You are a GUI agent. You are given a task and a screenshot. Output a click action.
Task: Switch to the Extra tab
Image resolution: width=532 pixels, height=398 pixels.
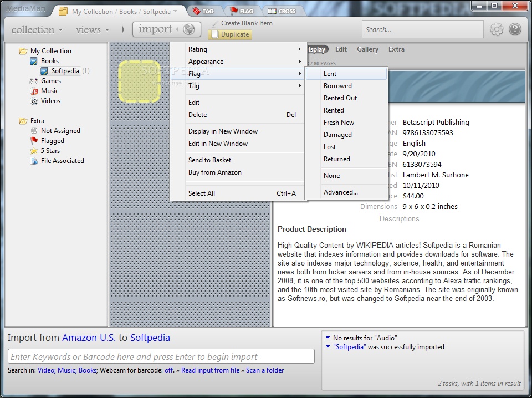pyautogui.click(x=396, y=49)
